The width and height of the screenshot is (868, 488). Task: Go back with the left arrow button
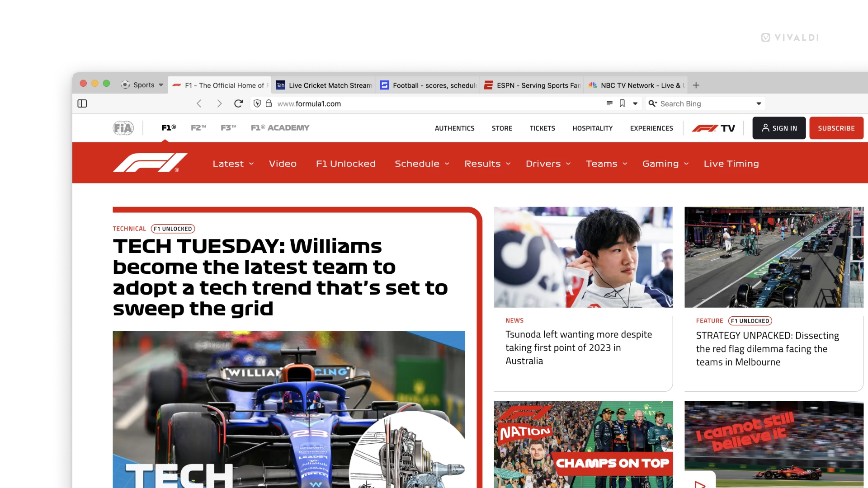pyautogui.click(x=199, y=103)
